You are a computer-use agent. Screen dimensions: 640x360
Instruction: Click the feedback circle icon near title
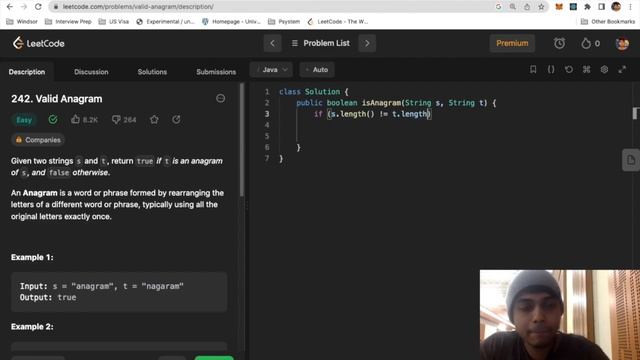point(220,98)
